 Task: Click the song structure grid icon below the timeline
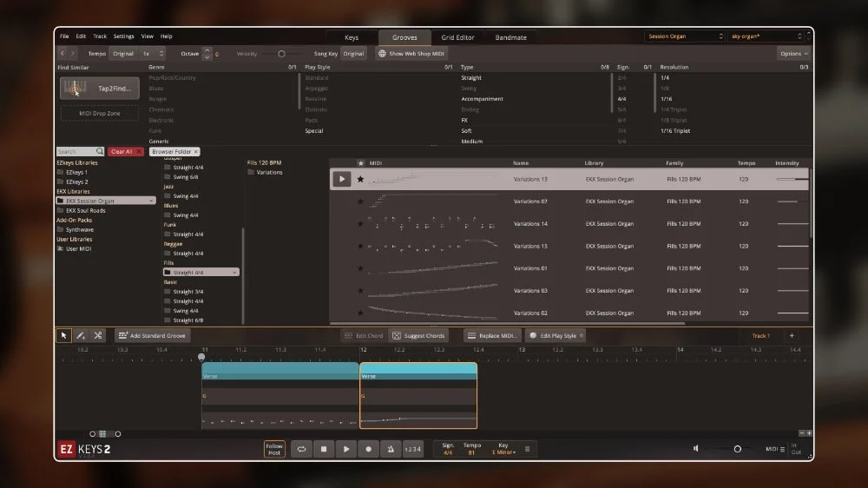point(102,433)
